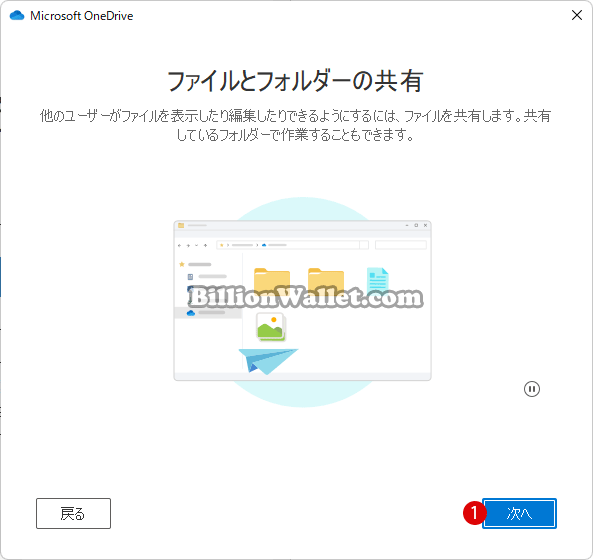Click the blue document file icon
593x560 pixels.
377,281
